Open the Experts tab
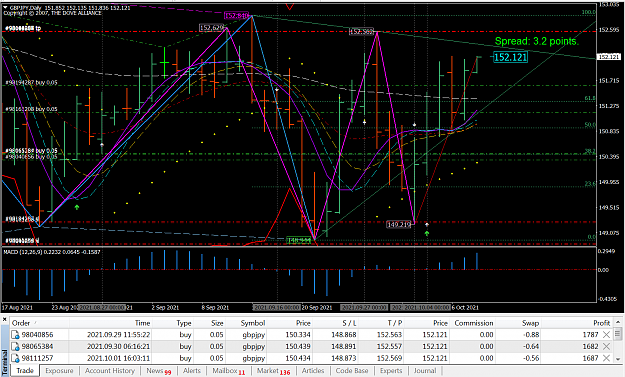Image resolution: width=625 pixels, height=377 pixels. tap(391, 371)
